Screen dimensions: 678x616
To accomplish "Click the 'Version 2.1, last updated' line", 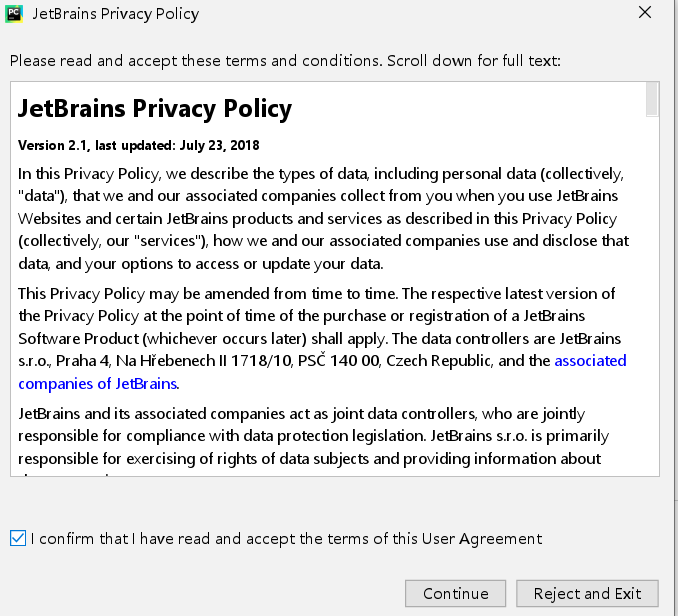I will pos(138,145).
